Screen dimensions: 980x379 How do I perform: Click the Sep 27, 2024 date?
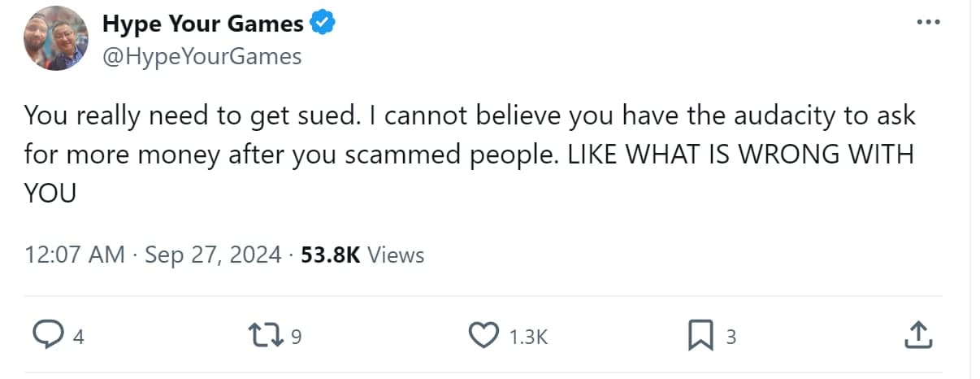point(213,255)
